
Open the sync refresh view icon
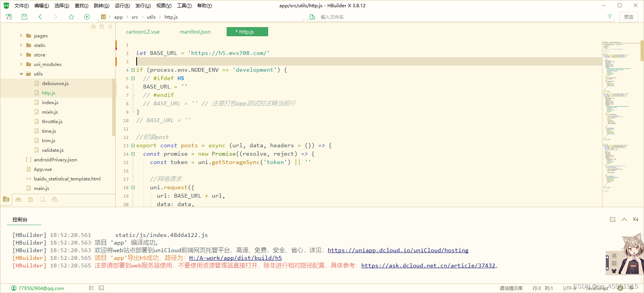coord(43,200)
